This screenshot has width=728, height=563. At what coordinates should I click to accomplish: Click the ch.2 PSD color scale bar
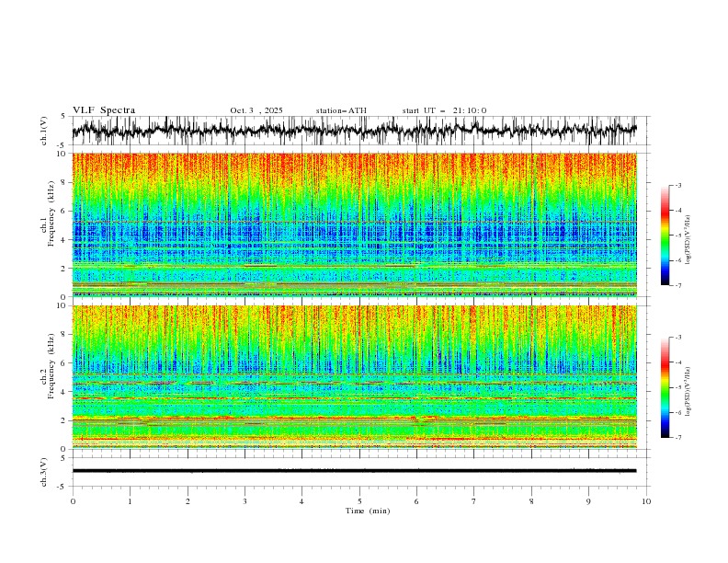(x=665, y=387)
